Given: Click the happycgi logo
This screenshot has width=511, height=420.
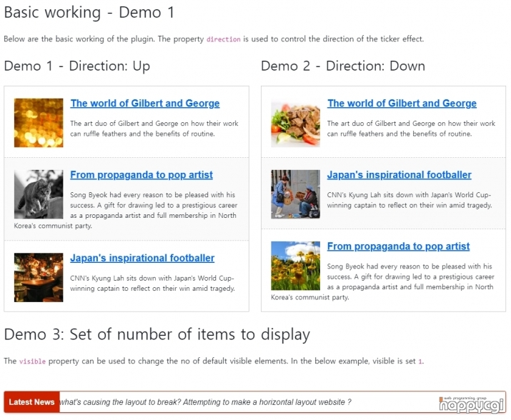Looking at the screenshot, I should tap(471, 404).
